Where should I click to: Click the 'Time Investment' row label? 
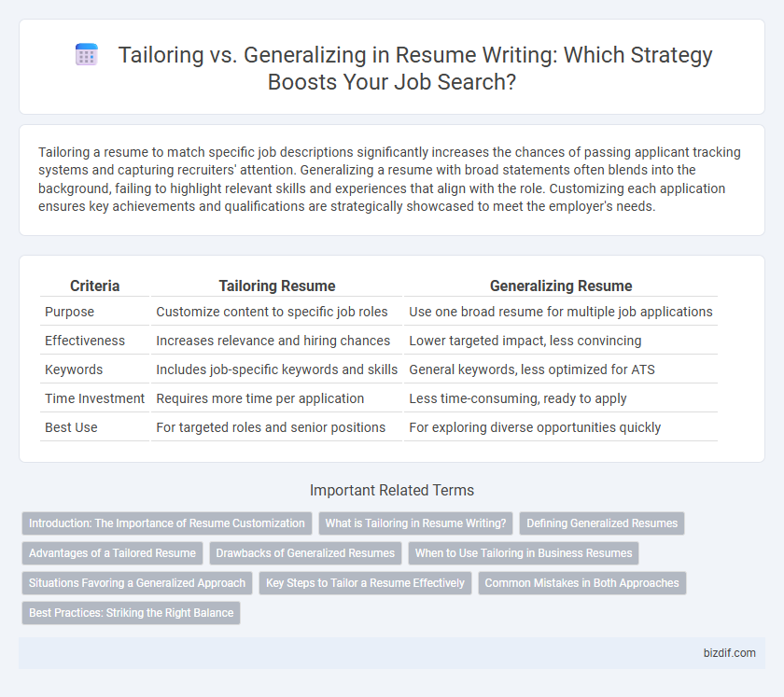click(x=94, y=398)
